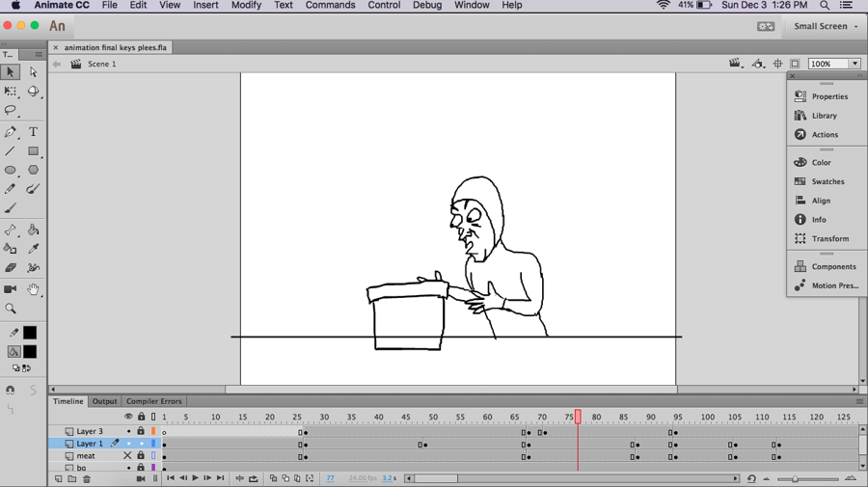Toggle visibility of all layers eye
Viewport: 868px width, 487px height.
[128, 417]
